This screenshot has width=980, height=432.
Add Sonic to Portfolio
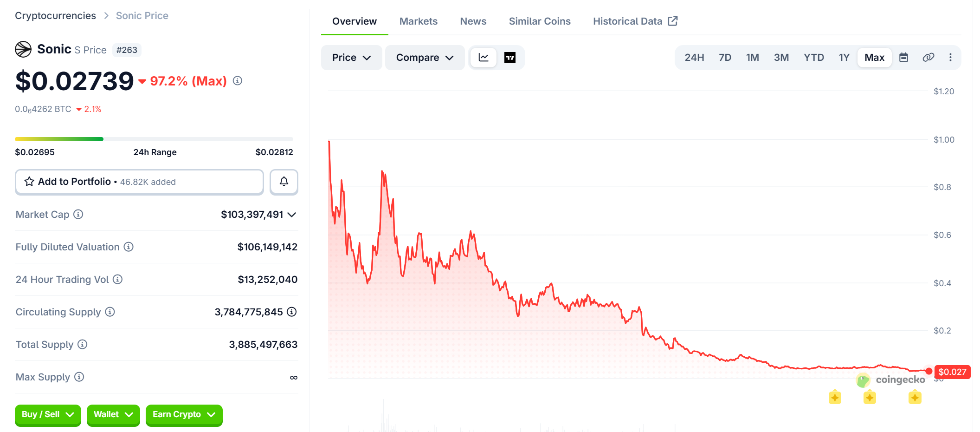coord(139,182)
